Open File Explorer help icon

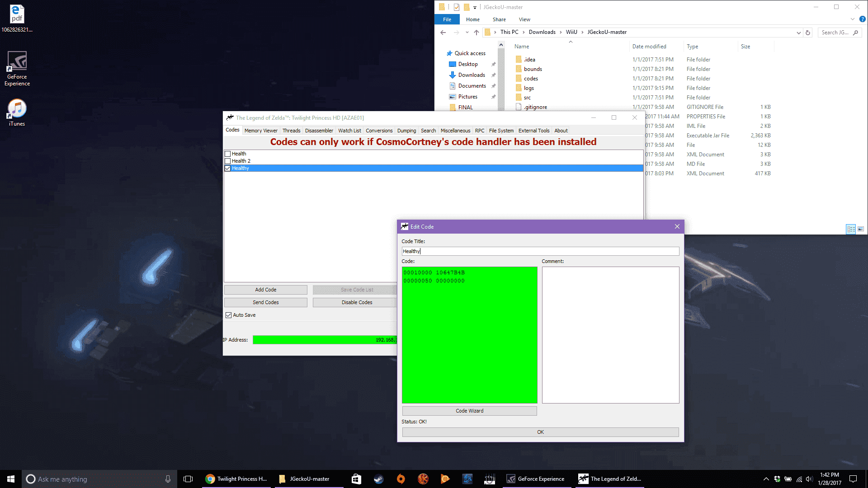pyautogui.click(x=862, y=19)
